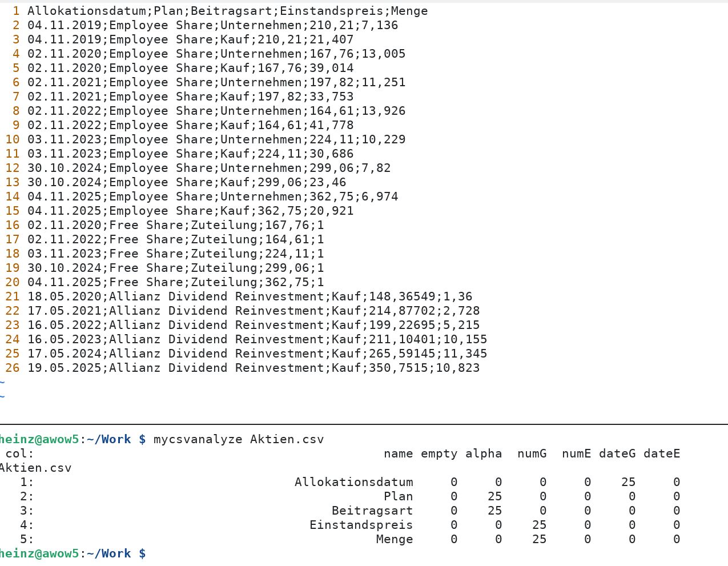Click line number 12 in the editor gutter
728x566 pixels.
click(13, 168)
